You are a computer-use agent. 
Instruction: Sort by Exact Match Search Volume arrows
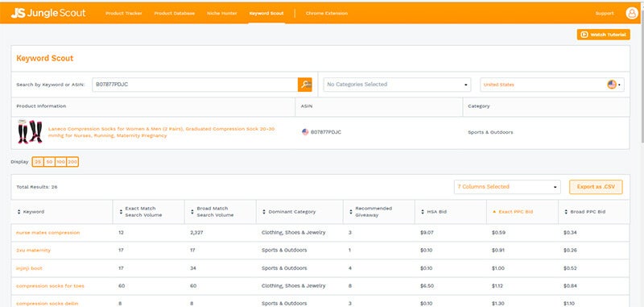point(121,212)
